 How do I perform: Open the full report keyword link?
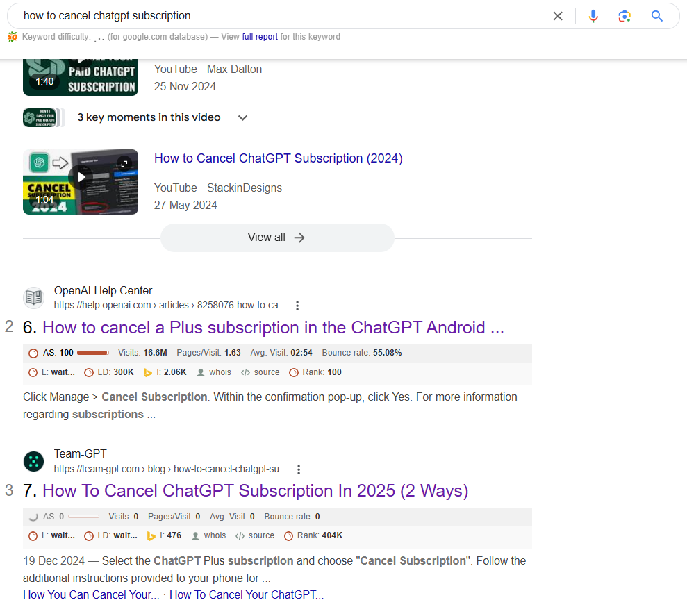click(x=260, y=37)
